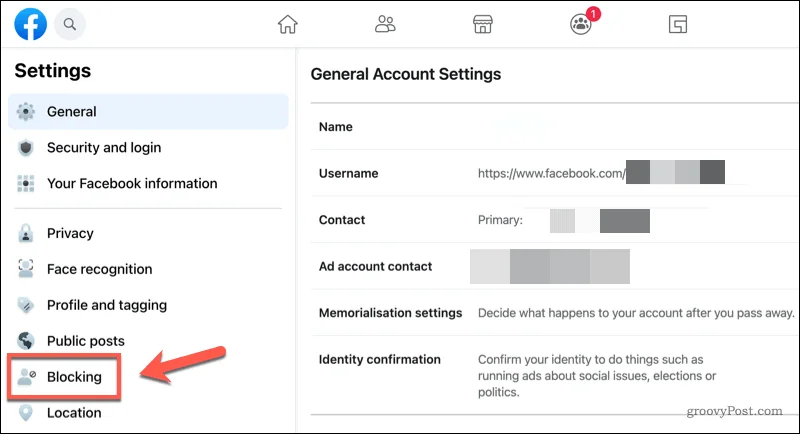Click the Username row label
This screenshot has width=800, height=434.
tap(348, 173)
